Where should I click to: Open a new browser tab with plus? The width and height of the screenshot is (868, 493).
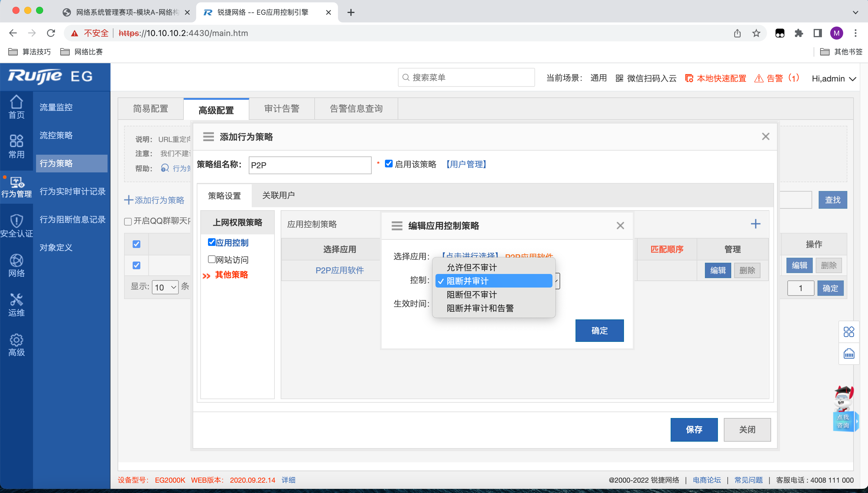351,12
